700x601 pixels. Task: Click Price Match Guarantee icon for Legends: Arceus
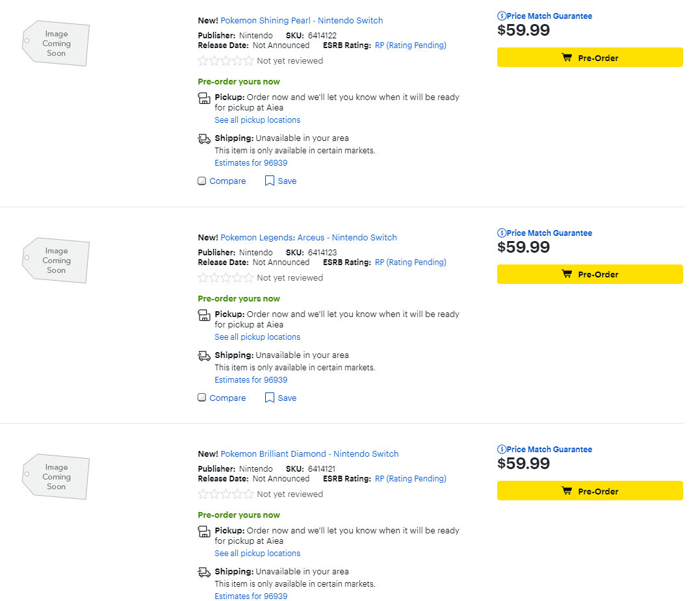coord(502,233)
